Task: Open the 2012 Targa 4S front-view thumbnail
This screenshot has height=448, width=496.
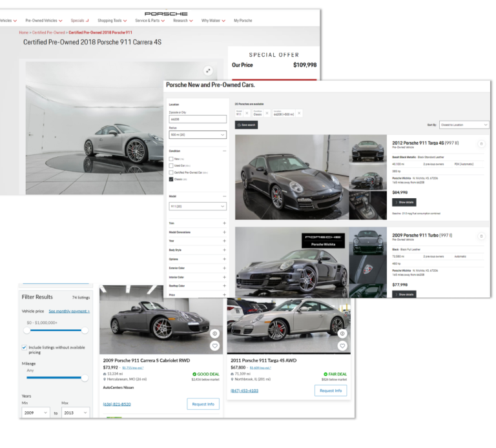Action: pos(368,148)
